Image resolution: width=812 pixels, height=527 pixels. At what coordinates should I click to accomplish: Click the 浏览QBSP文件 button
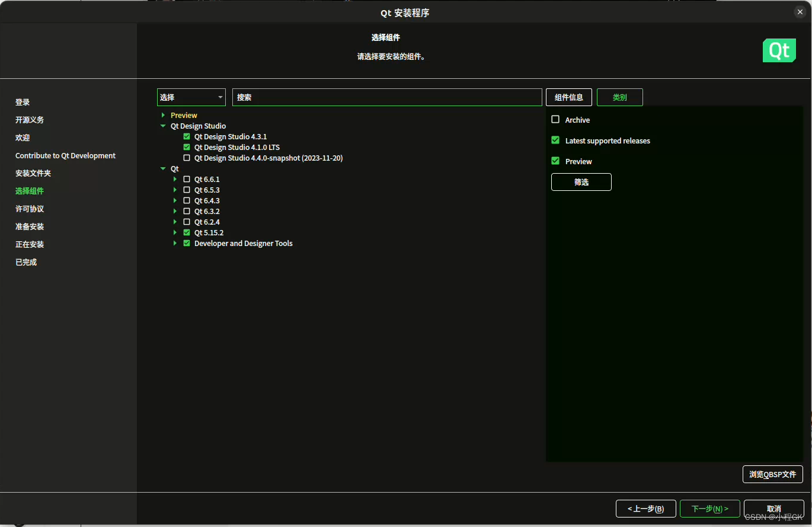click(x=773, y=474)
